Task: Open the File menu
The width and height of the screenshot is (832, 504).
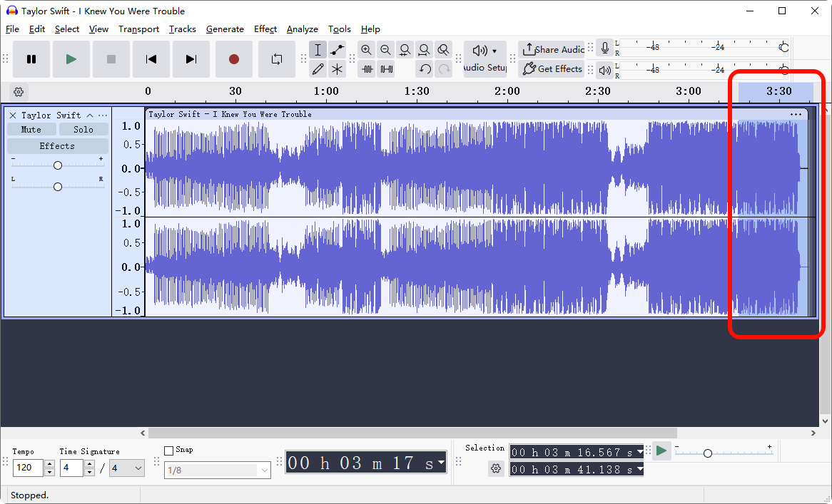Action: coord(12,29)
